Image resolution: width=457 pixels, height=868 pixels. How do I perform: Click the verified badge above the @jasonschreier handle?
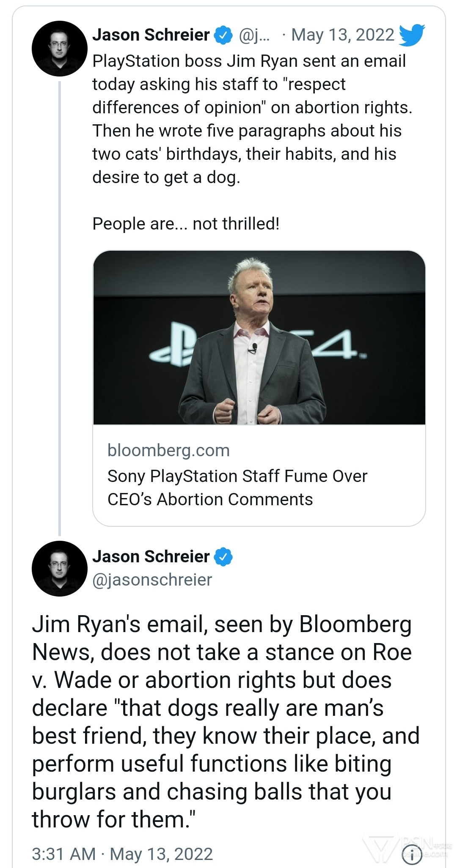pos(223,556)
